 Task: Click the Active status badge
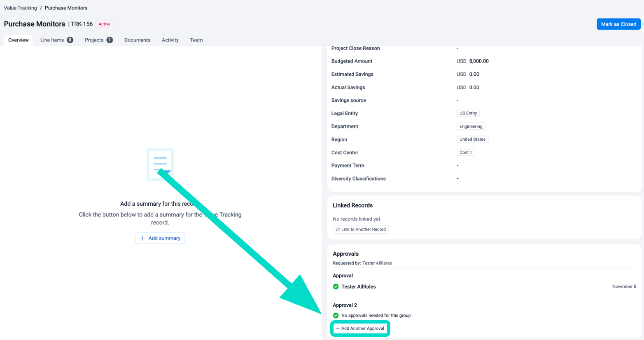105,24
